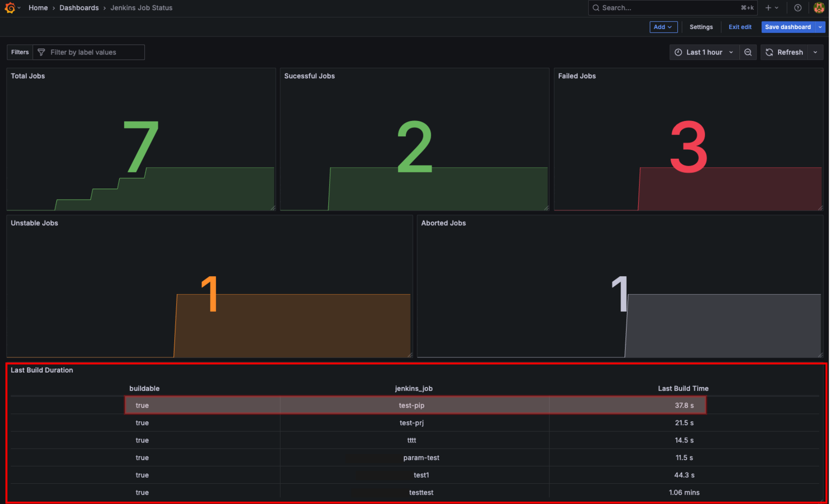Click Sucessful Jobs panel title
Viewport: 830px width, 504px height.
point(309,76)
